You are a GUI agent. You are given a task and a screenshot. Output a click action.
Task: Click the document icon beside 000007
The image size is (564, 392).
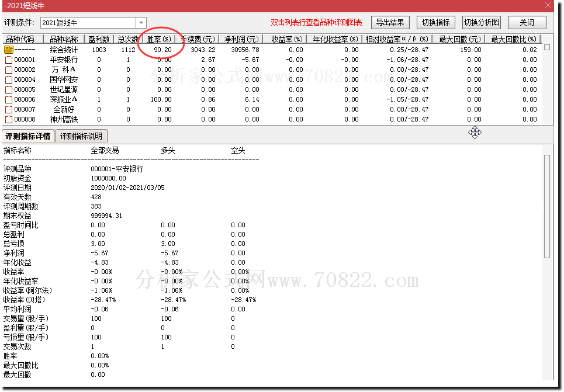(x=9, y=109)
